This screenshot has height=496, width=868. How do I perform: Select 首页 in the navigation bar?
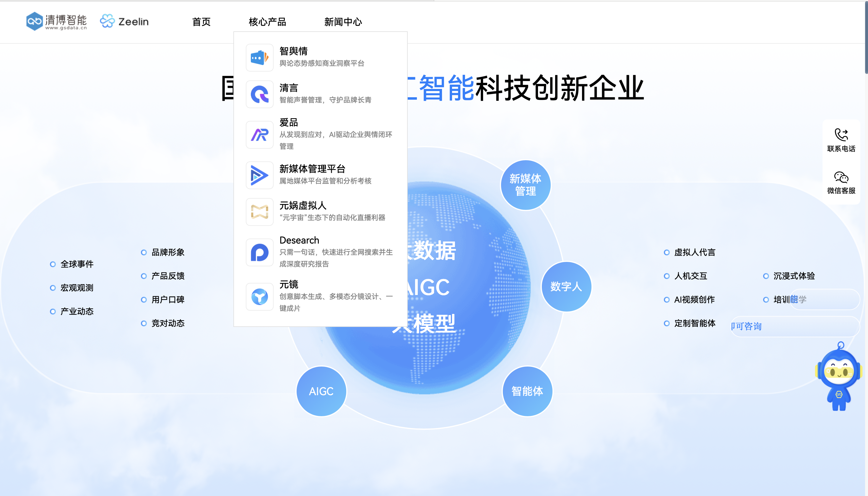click(x=201, y=22)
